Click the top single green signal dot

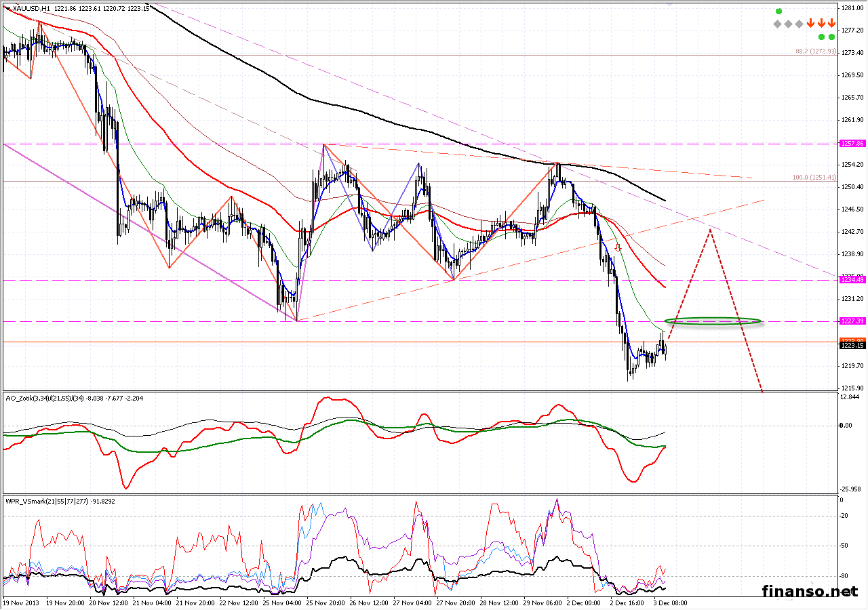(778, 12)
